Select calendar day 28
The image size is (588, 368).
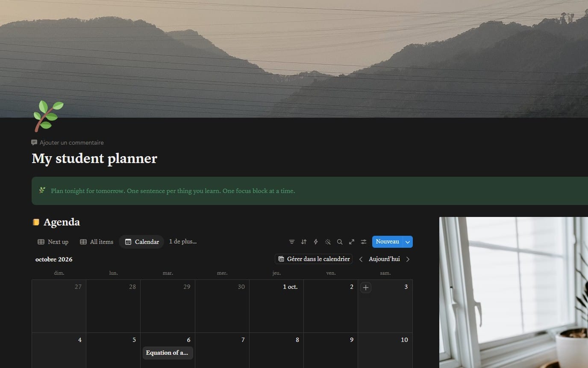(113, 306)
